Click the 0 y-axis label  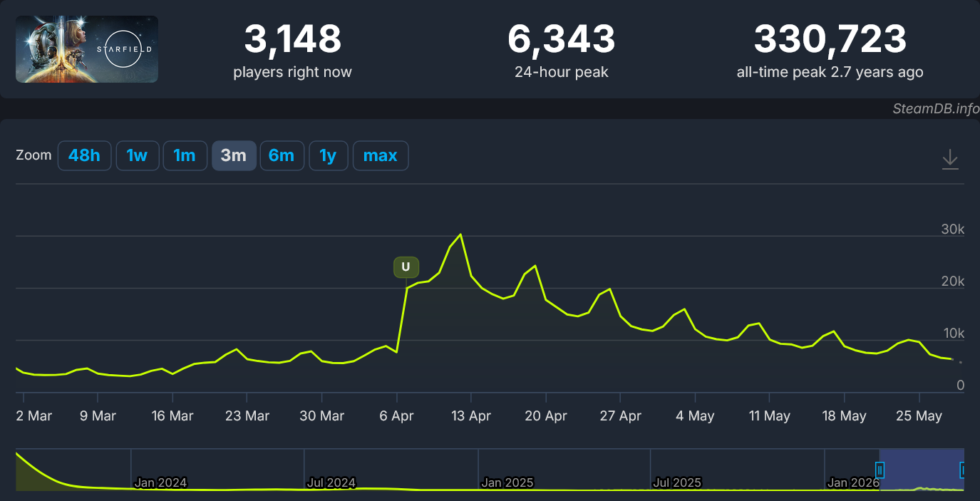960,386
